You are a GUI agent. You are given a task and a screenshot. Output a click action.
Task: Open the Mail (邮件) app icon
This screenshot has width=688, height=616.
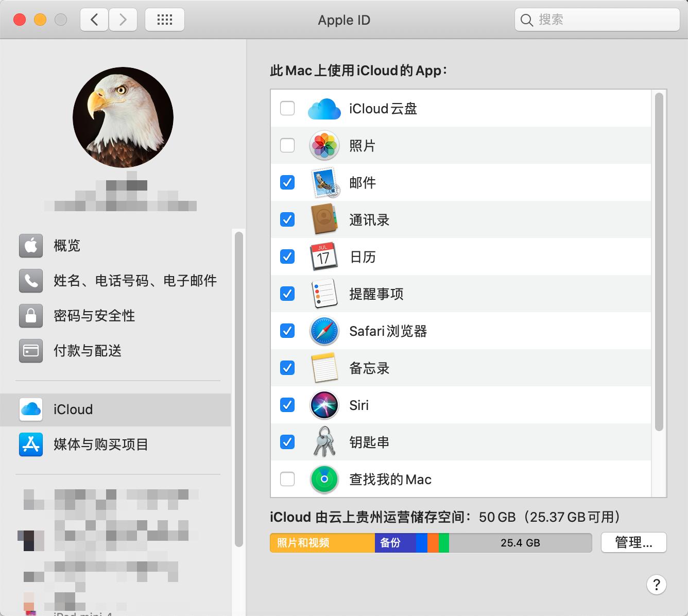click(x=324, y=182)
